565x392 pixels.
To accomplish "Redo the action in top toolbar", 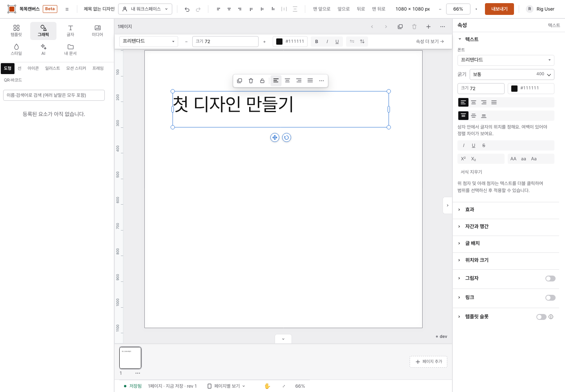I will pos(198,9).
